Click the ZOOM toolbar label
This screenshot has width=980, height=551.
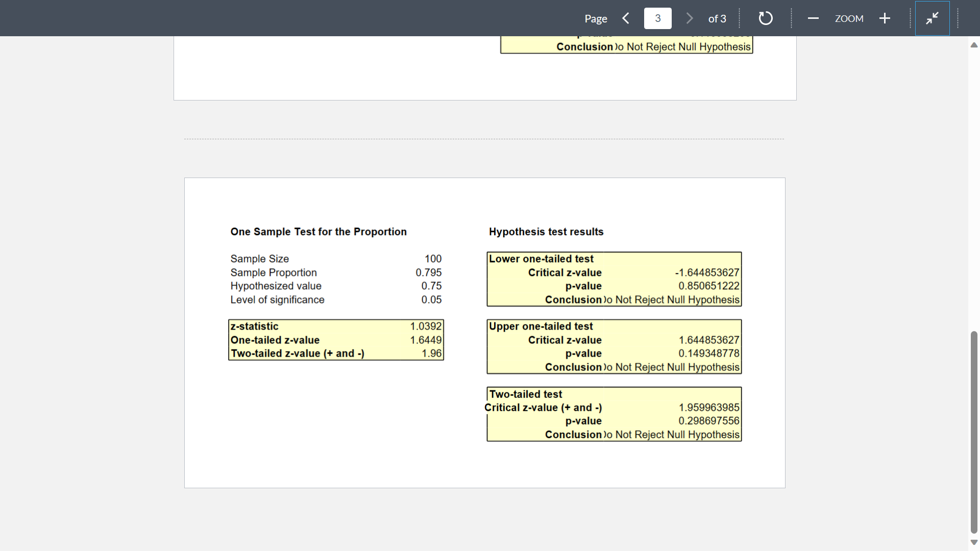pos(849,18)
